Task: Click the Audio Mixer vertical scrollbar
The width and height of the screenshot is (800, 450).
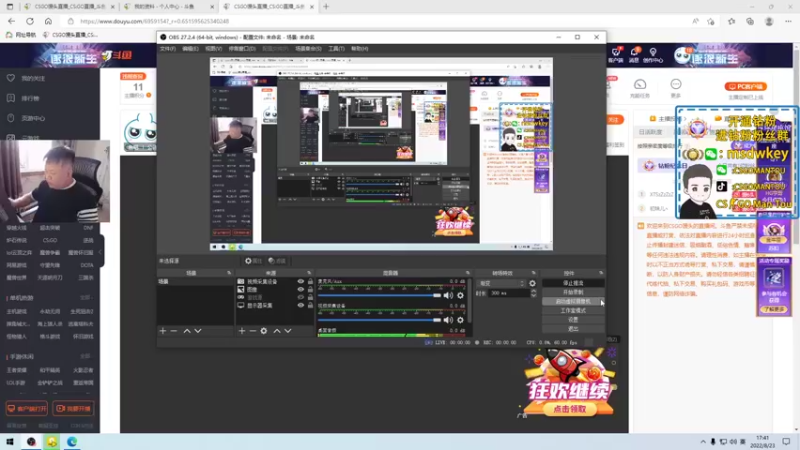Action: [x=469, y=301]
